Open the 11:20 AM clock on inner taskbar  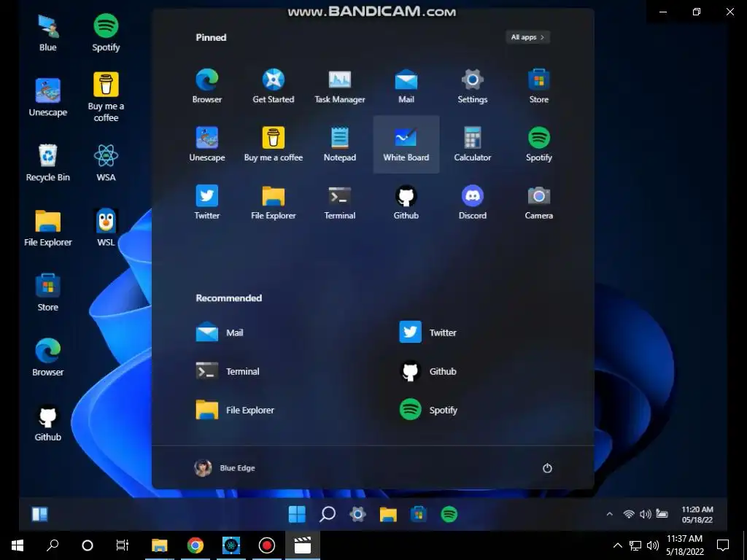tap(697, 514)
